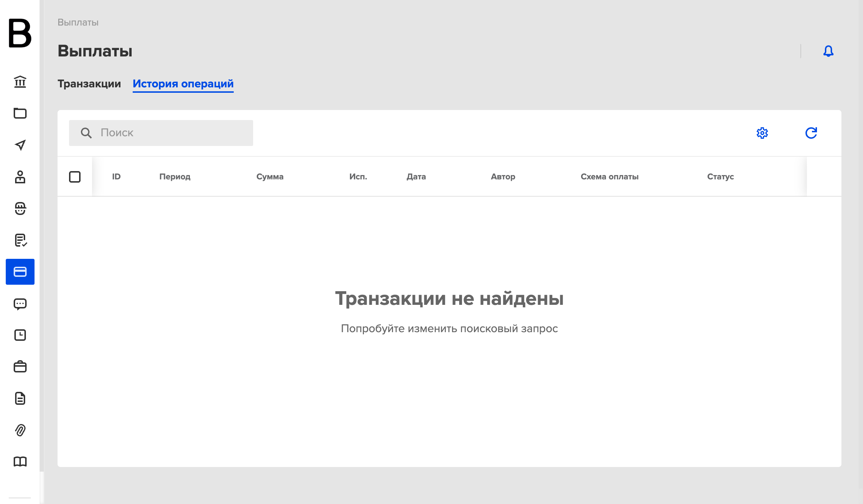Viewport: 863px width, 504px height.
Task: Open the briefcase sidebar icon
Action: pyautogui.click(x=20, y=367)
